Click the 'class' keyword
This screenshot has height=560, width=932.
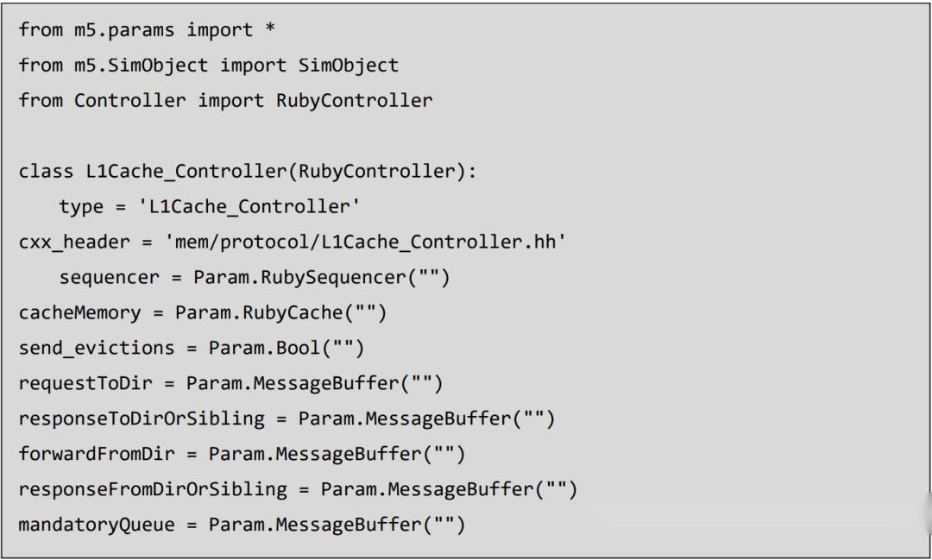tap(47, 171)
